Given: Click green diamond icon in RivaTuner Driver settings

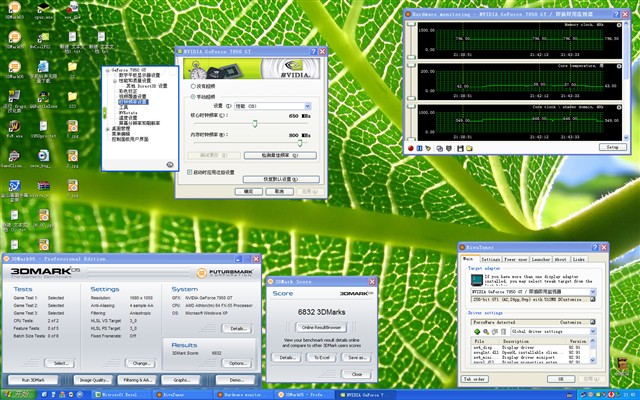Looking at the screenshot, I should (x=477, y=331).
